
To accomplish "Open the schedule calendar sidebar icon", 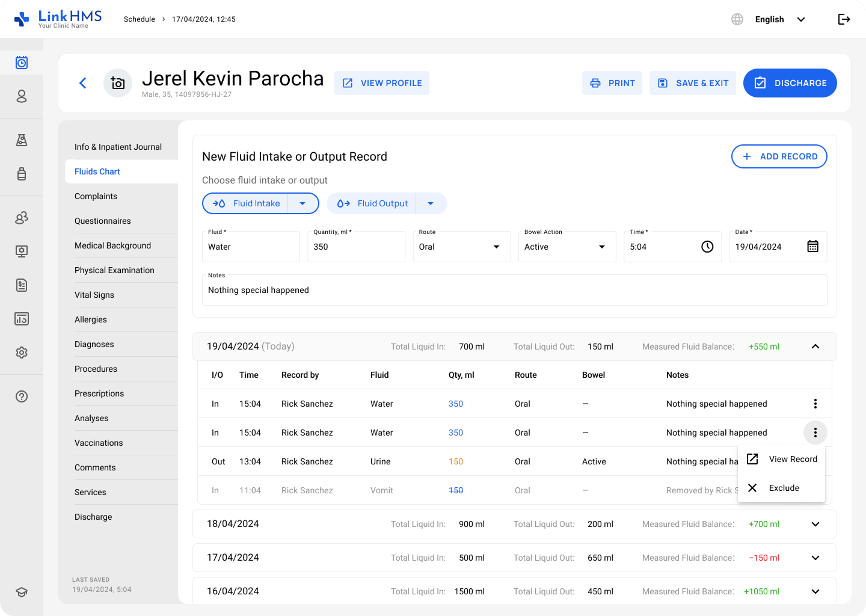I will [22, 63].
